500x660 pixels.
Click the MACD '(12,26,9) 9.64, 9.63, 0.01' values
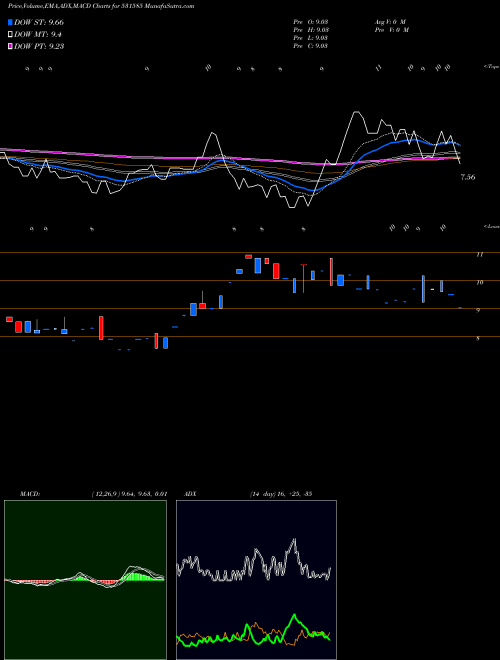tap(129, 494)
